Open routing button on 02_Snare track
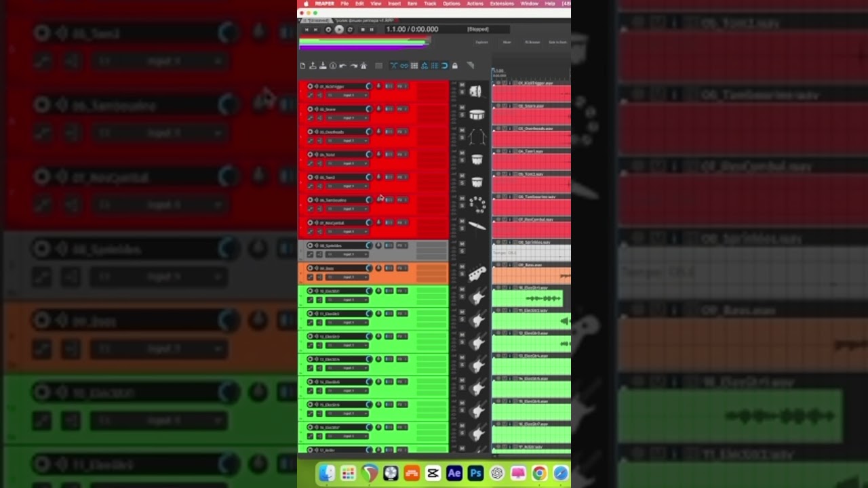The width and height of the screenshot is (868, 488). tap(389, 109)
